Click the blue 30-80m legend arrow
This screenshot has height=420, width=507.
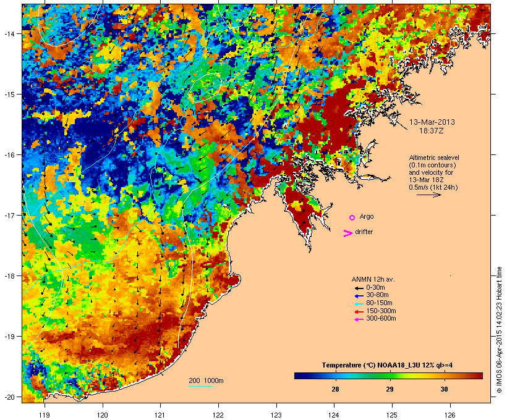tap(359, 296)
